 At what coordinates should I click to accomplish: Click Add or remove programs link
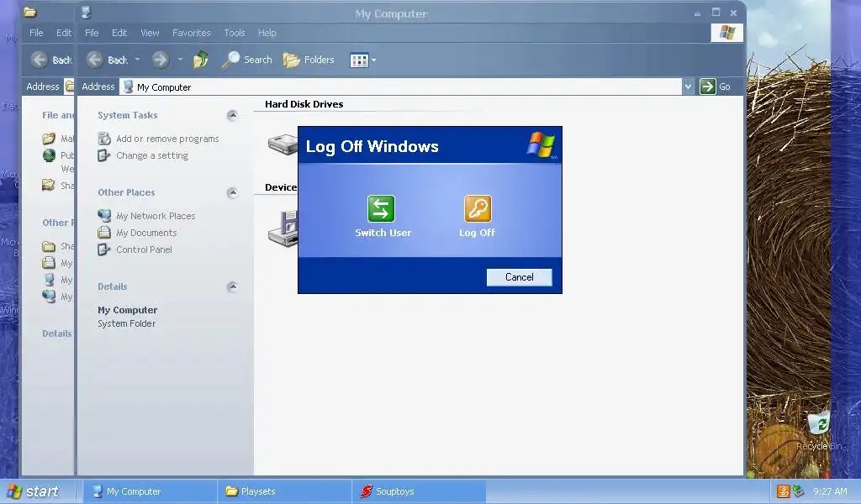point(167,139)
